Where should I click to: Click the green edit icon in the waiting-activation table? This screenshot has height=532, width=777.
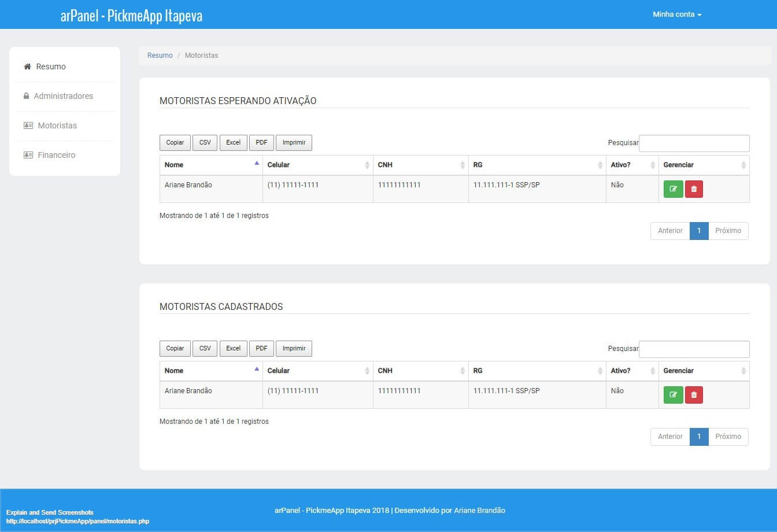pyautogui.click(x=673, y=189)
